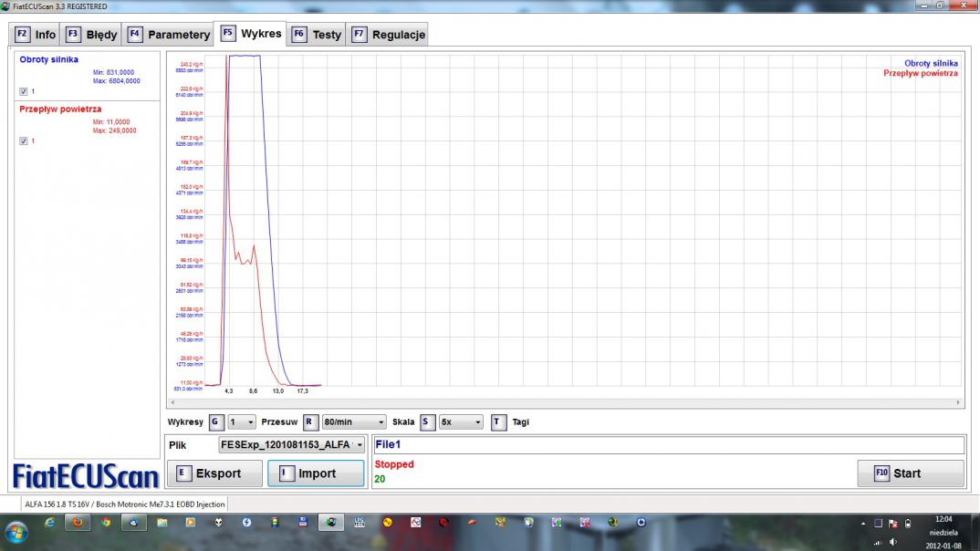Open the Plik file selection dropdown
The width and height of the screenshot is (980, 551).
pyautogui.click(x=291, y=445)
